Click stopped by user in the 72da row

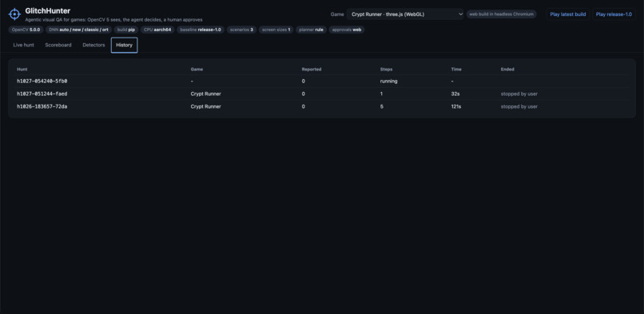[x=519, y=107]
